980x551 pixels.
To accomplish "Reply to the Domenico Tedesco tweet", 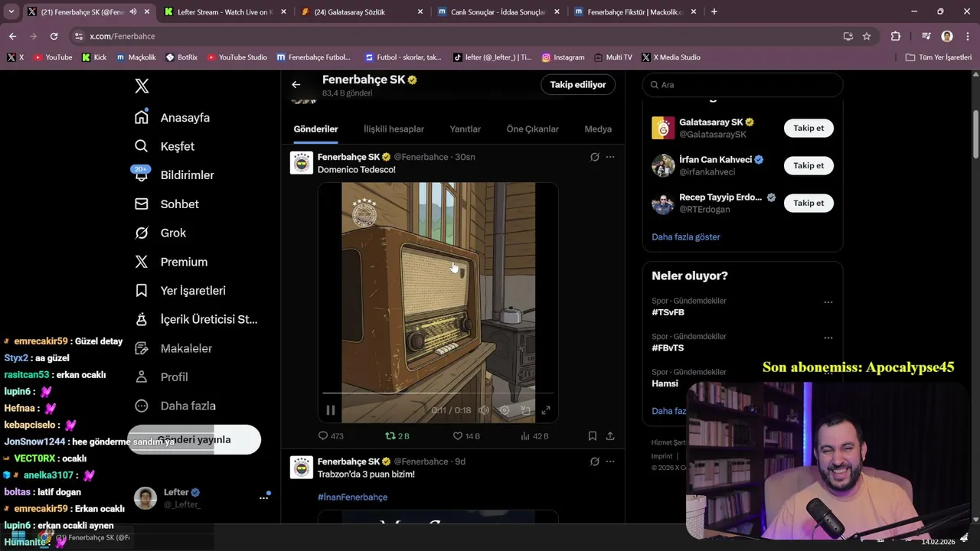I will pos(331,436).
